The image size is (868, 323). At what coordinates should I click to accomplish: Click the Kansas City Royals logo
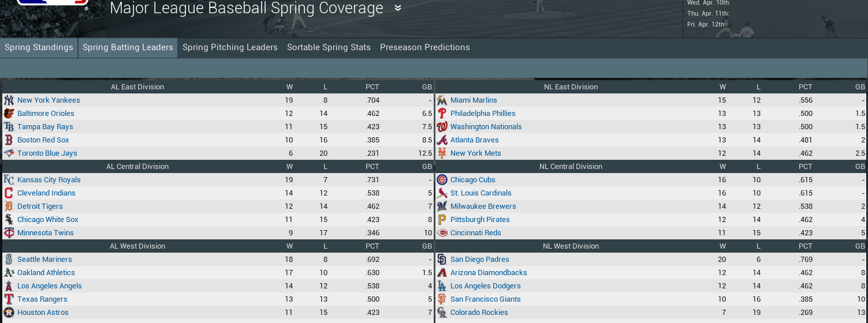[x=9, y=180]
